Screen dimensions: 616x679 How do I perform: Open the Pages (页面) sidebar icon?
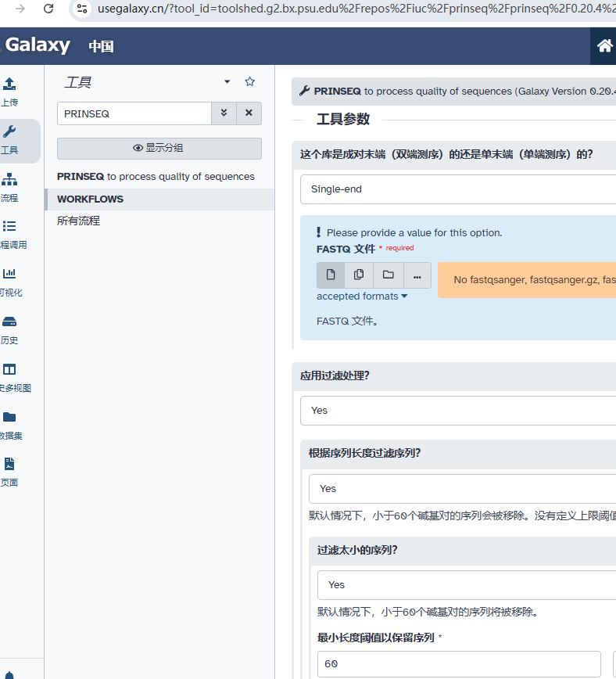coord(9,464)
